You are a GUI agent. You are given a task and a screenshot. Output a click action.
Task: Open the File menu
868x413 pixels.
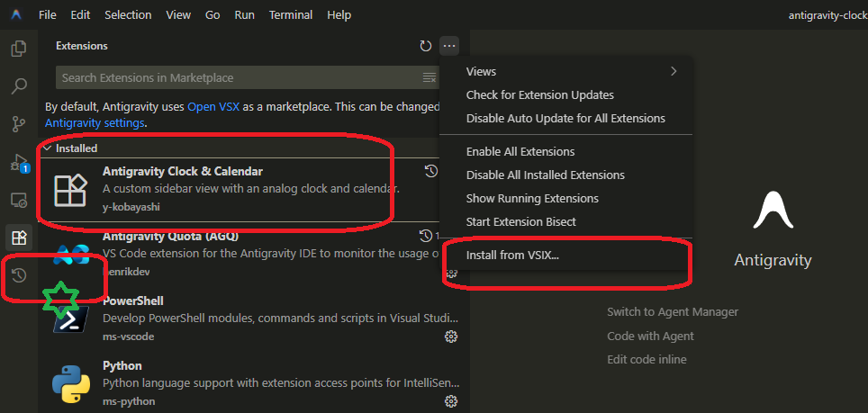[48, 15]
